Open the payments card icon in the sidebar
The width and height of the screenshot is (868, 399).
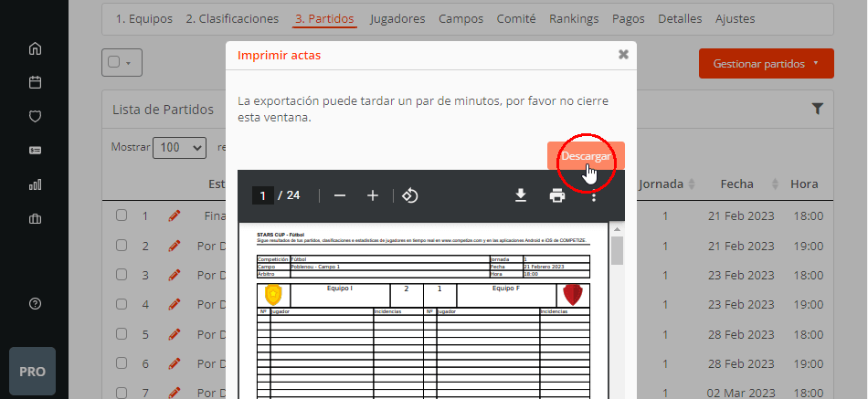[35, 150]
